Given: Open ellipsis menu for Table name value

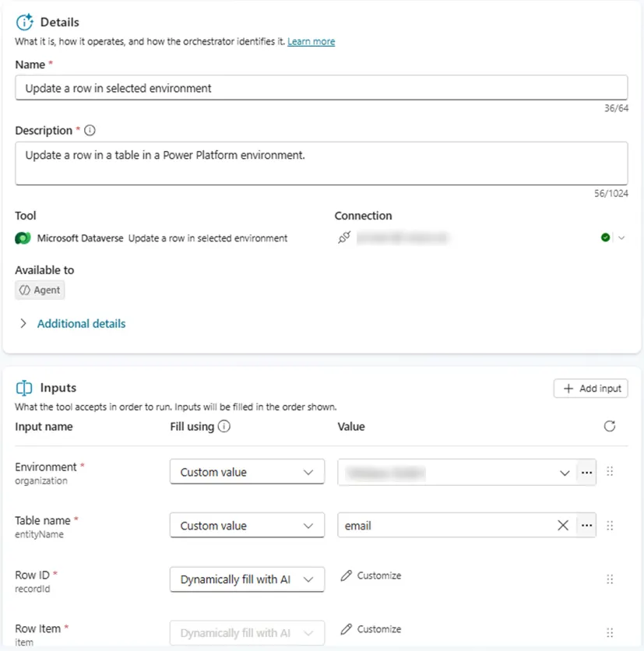Looking at the screenshot, I should pos(587,526).
